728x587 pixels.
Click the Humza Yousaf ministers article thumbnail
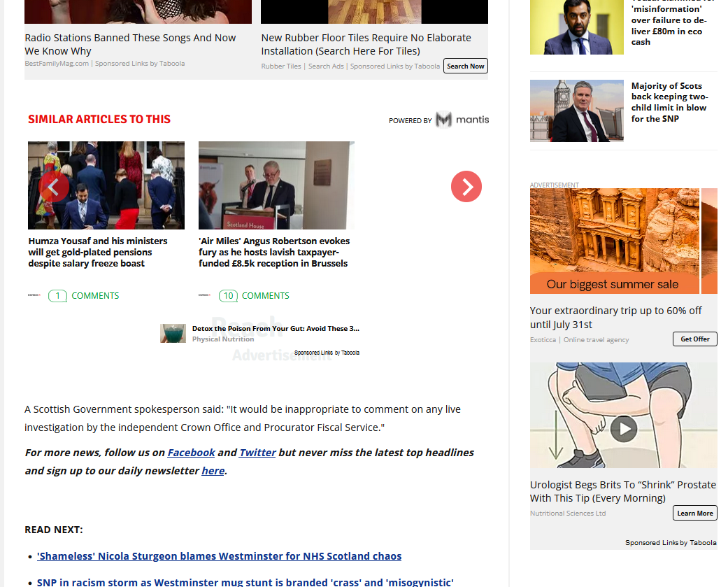click(x=106, y=185)
